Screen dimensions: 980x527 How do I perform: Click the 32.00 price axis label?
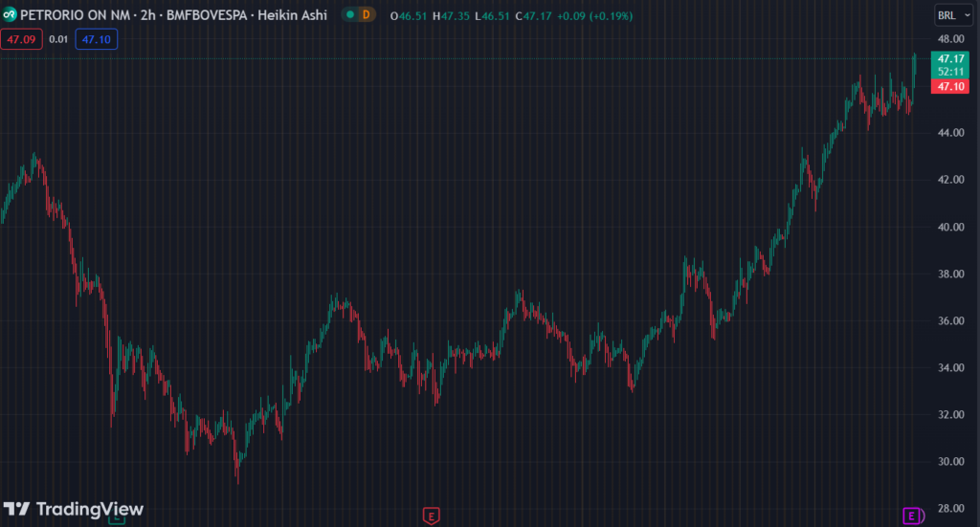[950, 414]
